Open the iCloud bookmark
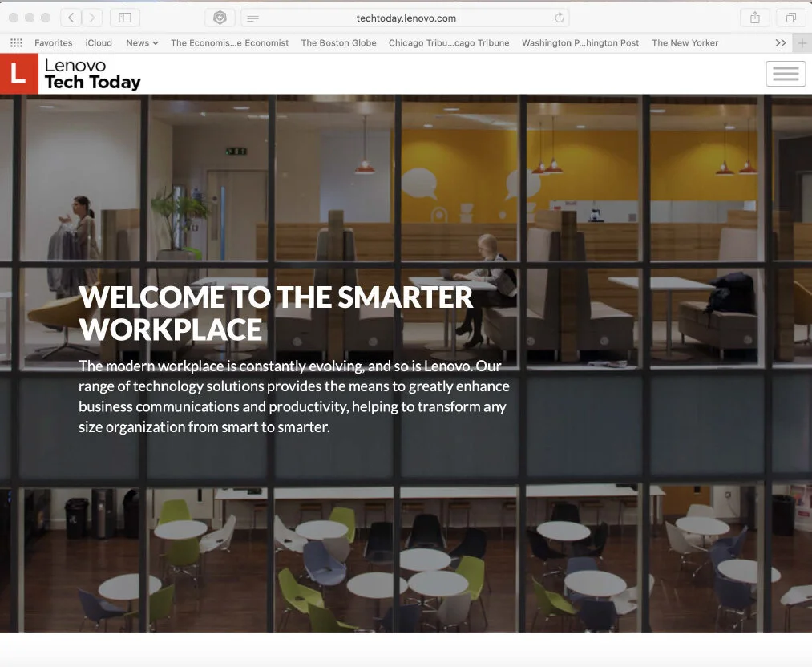This screenshot has width=812, height=667. (99, 43)
